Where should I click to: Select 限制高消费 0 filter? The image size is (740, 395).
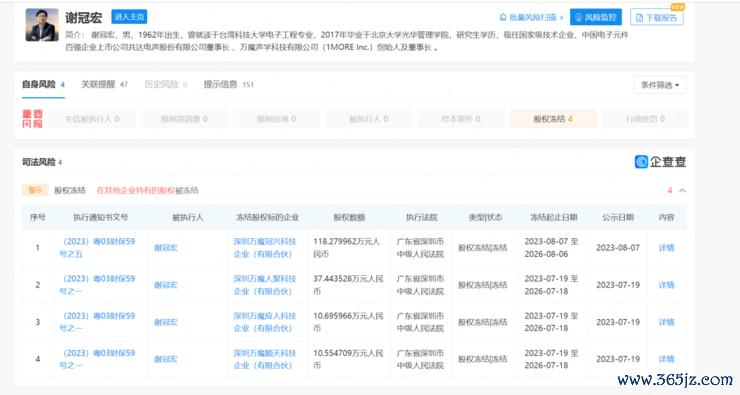click(x=184, y=119)
